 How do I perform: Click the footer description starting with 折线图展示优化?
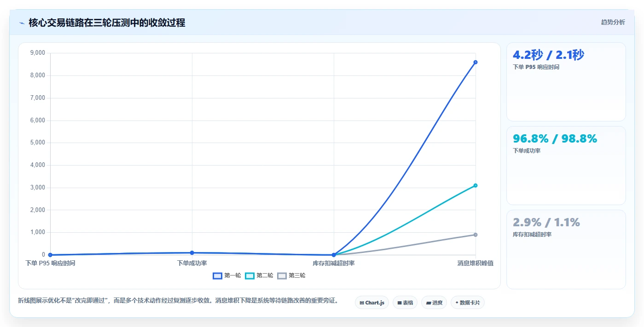180,301
